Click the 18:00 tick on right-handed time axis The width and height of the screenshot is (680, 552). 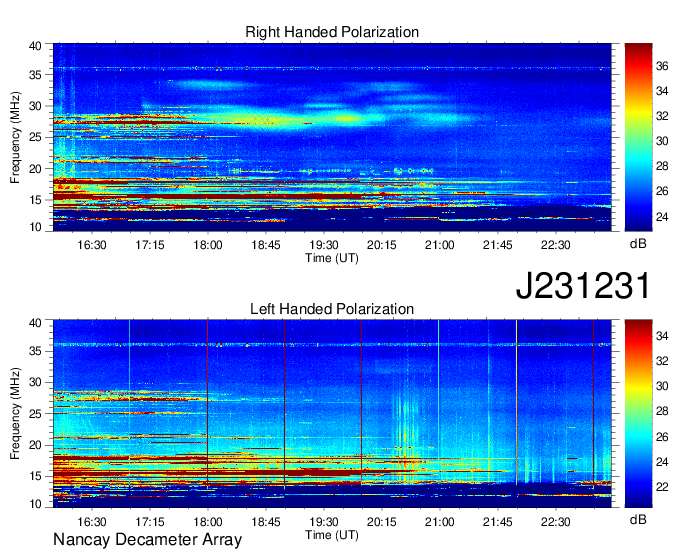pos(208,245)
